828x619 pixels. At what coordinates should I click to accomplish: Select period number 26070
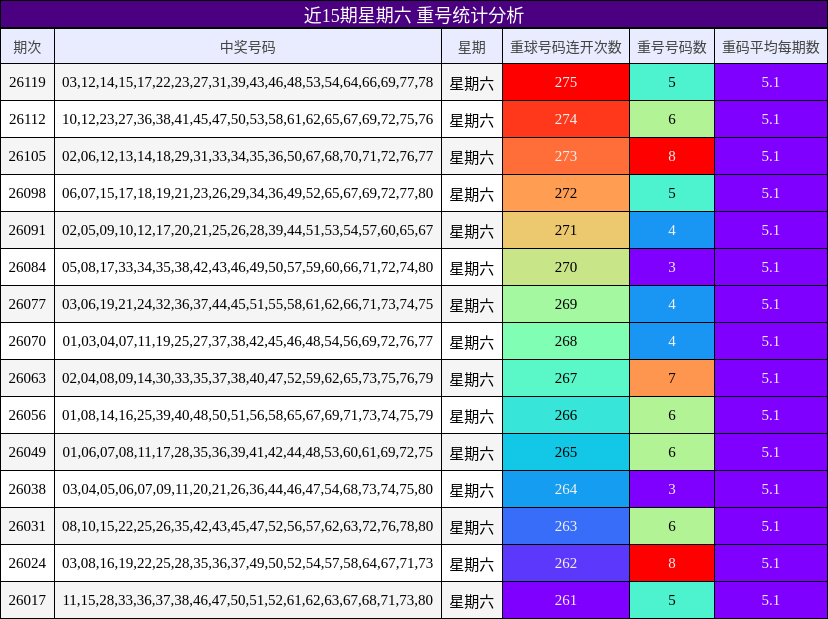click(x=27, y=341)
